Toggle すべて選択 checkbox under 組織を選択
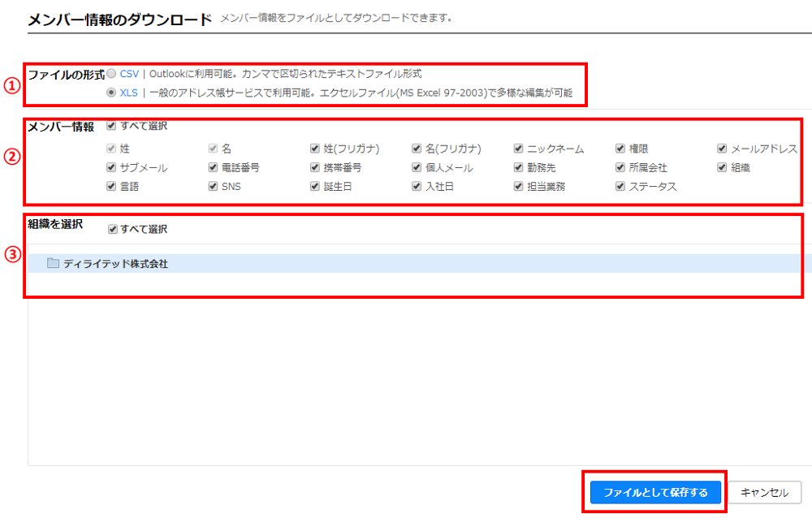812x518 pixels. click(x=111, y=230)
